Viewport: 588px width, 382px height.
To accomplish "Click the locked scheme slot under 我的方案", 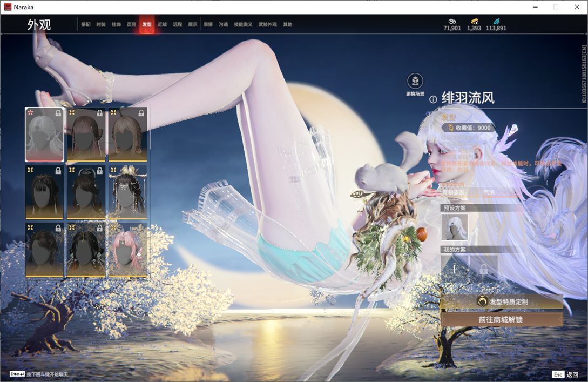I will click(484, 269).
